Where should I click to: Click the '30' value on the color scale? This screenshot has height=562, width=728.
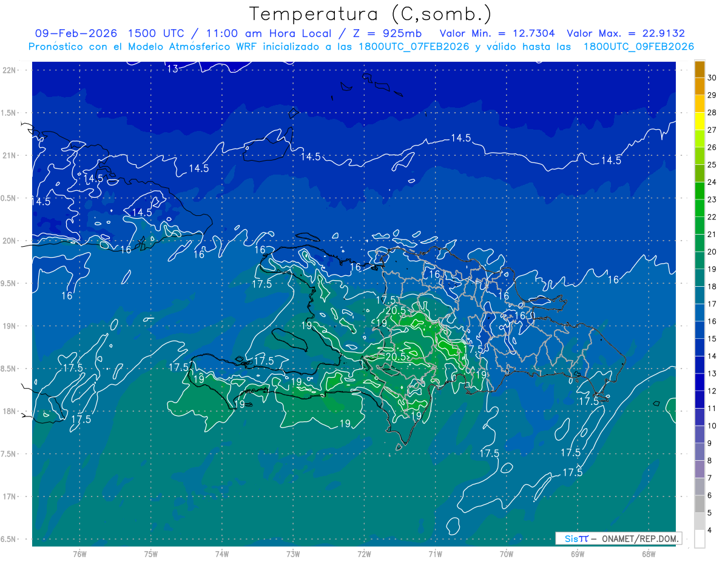pyautogui.click(x=712, y=78)
